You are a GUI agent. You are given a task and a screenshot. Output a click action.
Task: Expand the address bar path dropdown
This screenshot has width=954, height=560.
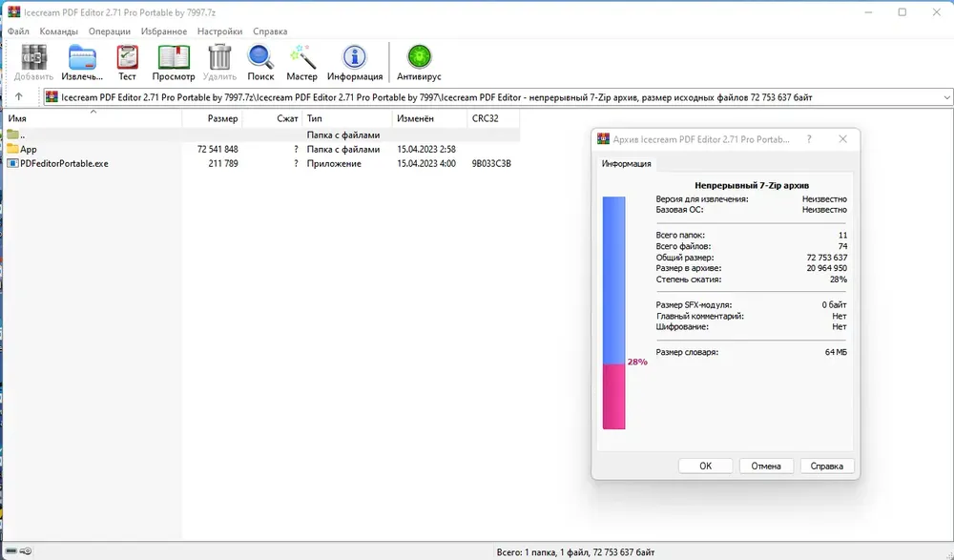946,97
